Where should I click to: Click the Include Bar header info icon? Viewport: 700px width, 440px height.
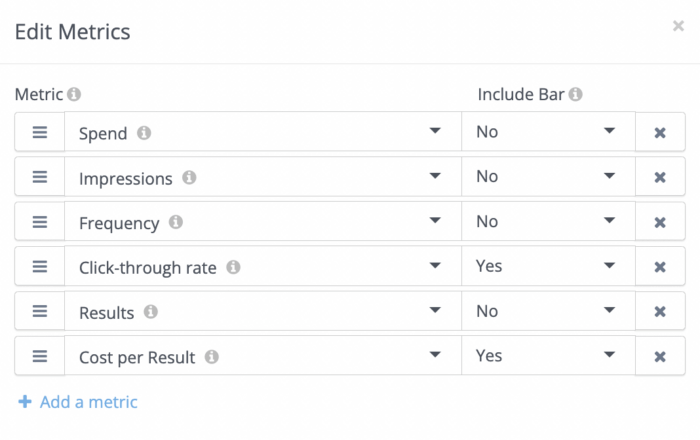(x=576, y=95)
